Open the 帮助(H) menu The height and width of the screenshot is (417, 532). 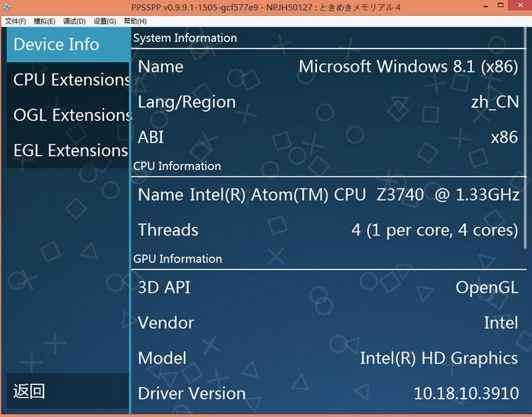(x=135, y=21)
